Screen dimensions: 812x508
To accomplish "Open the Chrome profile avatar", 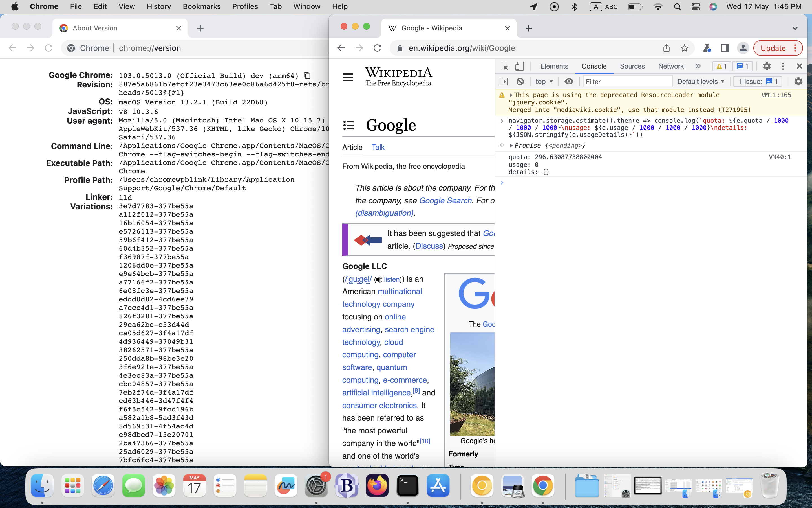I will point(743,48).
